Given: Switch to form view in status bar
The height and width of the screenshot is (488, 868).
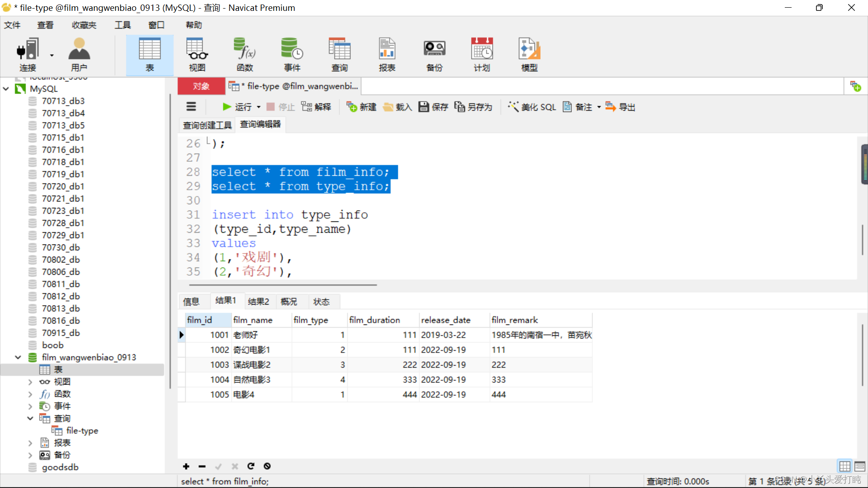Looking at the screenshot, I should tap(859, 466).
